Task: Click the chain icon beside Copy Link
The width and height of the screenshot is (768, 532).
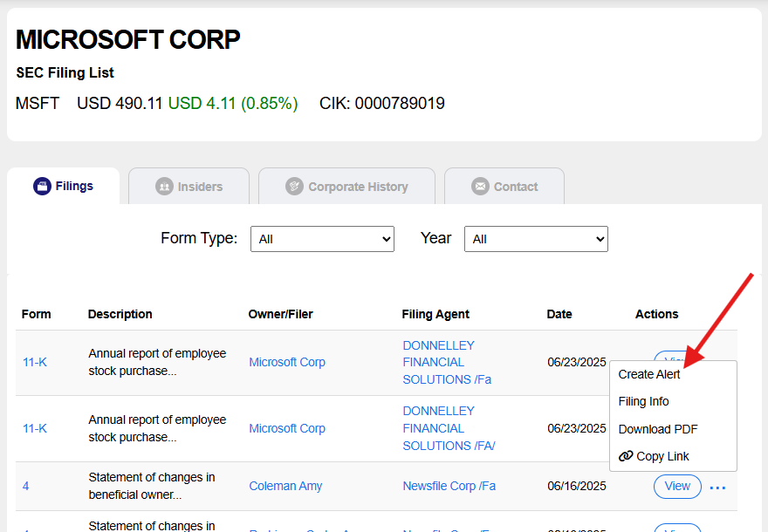Action: click(626, 456)
